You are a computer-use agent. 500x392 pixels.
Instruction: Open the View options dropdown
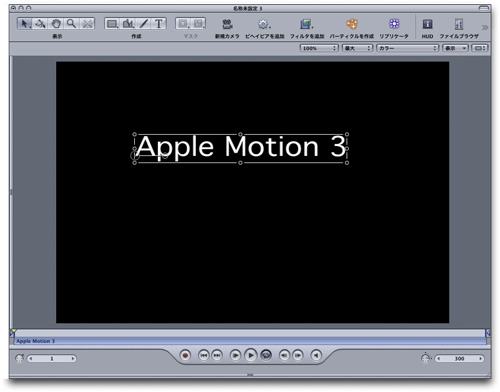click(455, 48)
